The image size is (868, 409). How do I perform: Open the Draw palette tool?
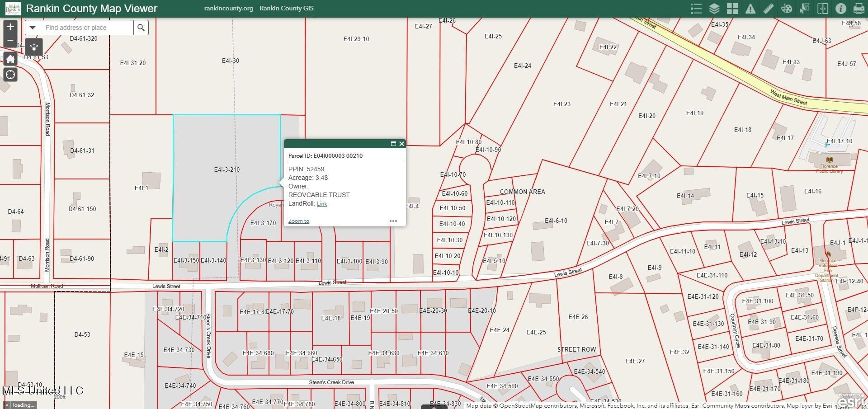point(787,9)
